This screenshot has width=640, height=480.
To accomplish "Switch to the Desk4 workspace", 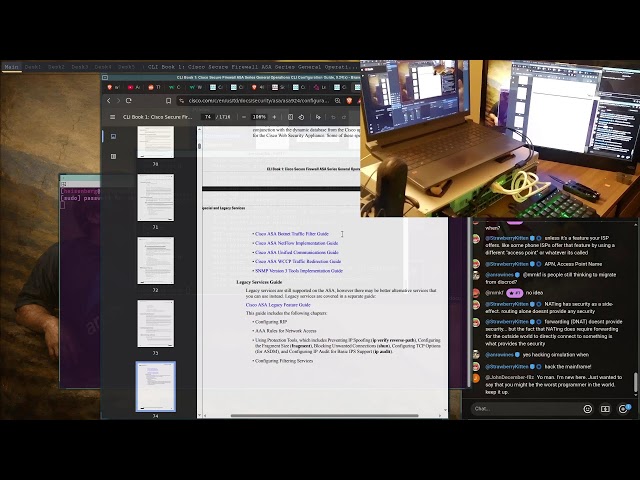I will [103, 67].
